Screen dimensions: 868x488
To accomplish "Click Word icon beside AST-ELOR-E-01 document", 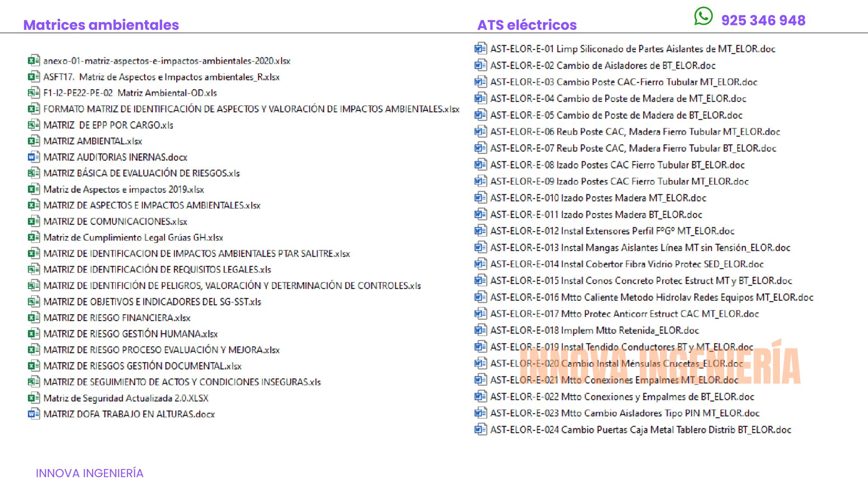I will pos(480,49).
